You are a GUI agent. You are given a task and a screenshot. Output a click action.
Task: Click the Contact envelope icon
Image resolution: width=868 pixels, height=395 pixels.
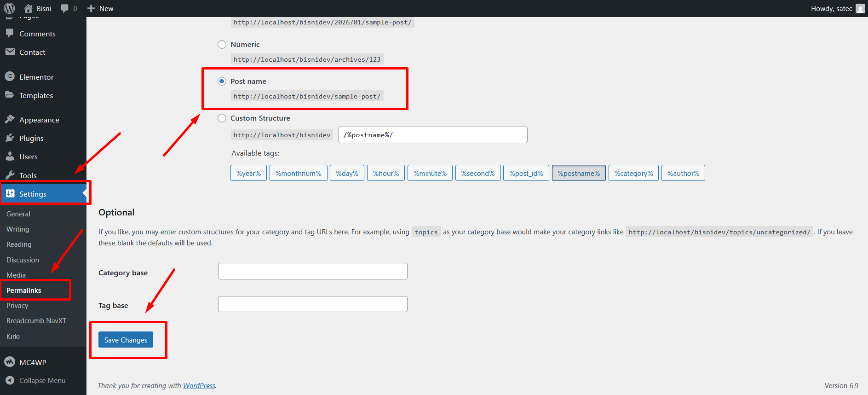[10, 52]
